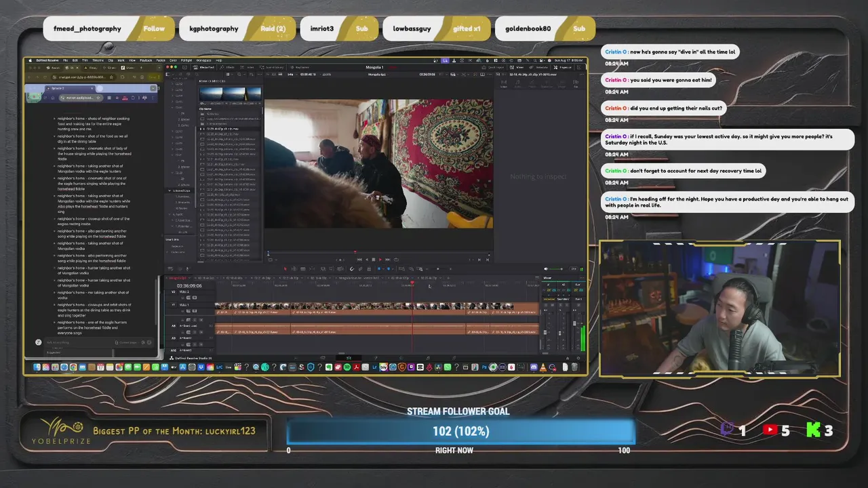Collapse the 3. Exported Clips bin

tap(170, 190)
